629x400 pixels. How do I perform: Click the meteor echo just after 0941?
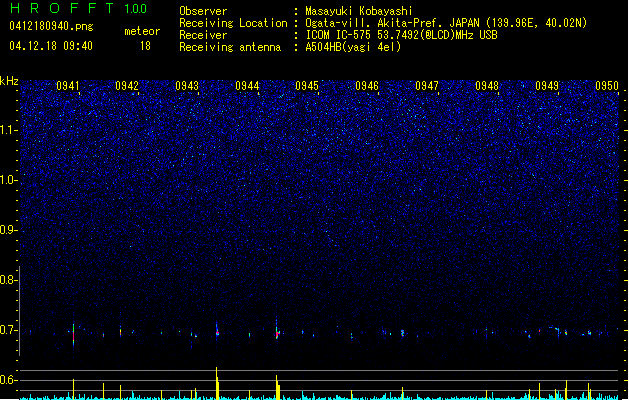click(73, 334)
